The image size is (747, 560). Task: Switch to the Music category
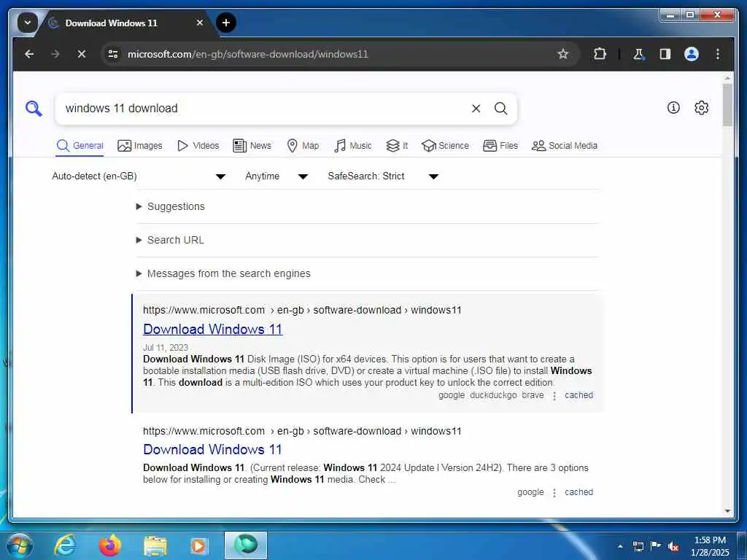(x=352, y=146)
